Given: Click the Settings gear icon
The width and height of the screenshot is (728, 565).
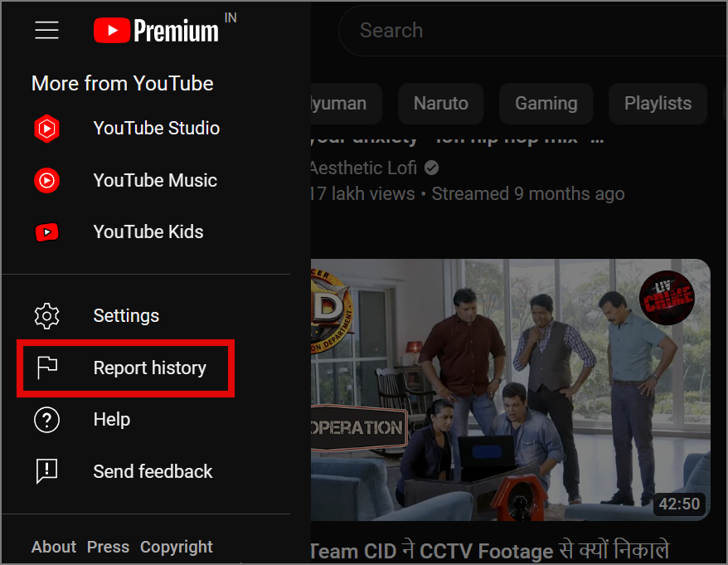Looking at the screenshot, I should click(x=46, y=316).
